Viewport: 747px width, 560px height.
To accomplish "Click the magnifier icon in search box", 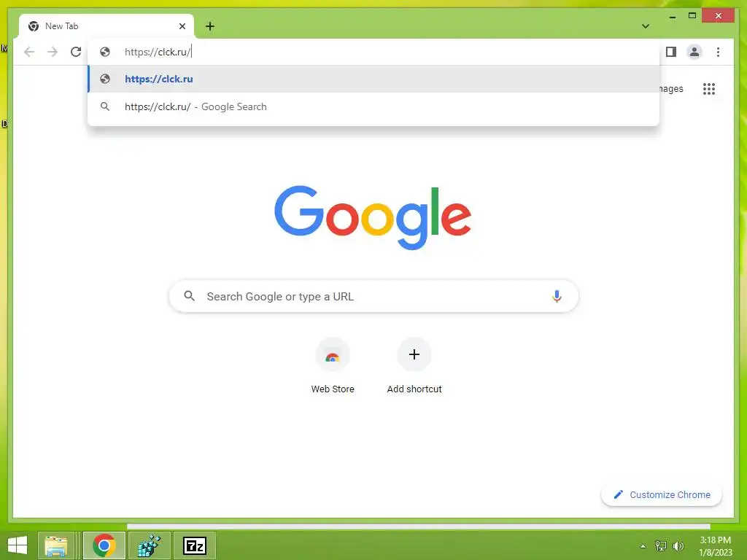I will click(189, 296).
